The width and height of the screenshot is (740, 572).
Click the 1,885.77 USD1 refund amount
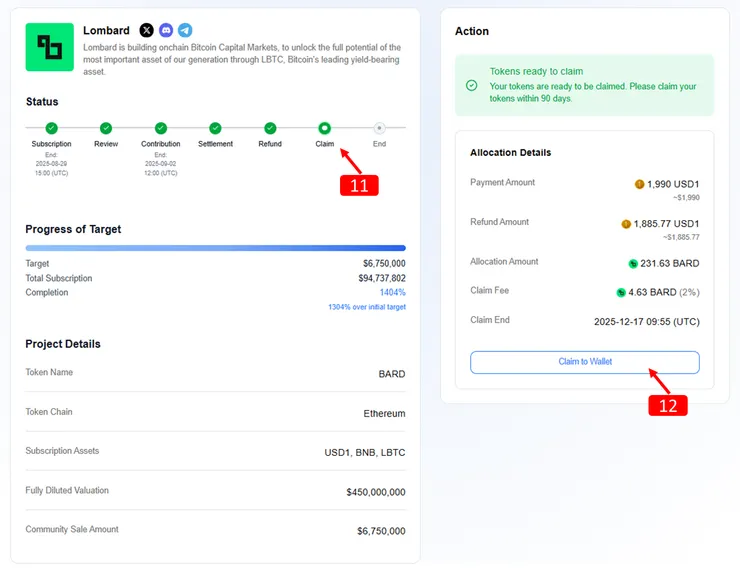click(x=666, y=224)
